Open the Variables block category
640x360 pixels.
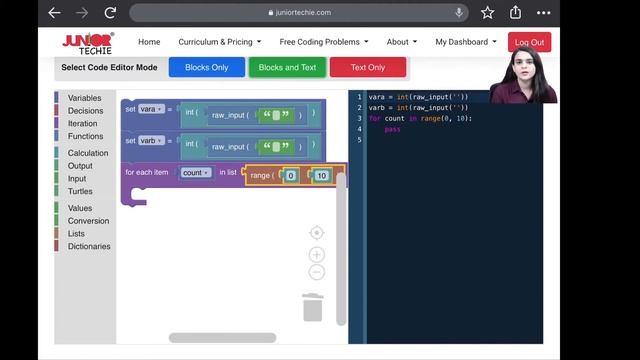(x=84, y=98)
